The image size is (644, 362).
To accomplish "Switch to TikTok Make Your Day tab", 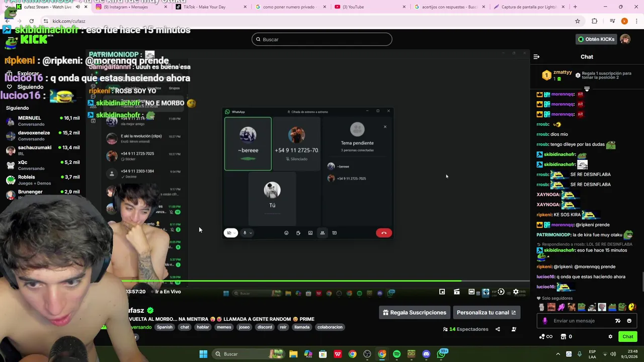I will pyautogui.click(x=210, y=7).
